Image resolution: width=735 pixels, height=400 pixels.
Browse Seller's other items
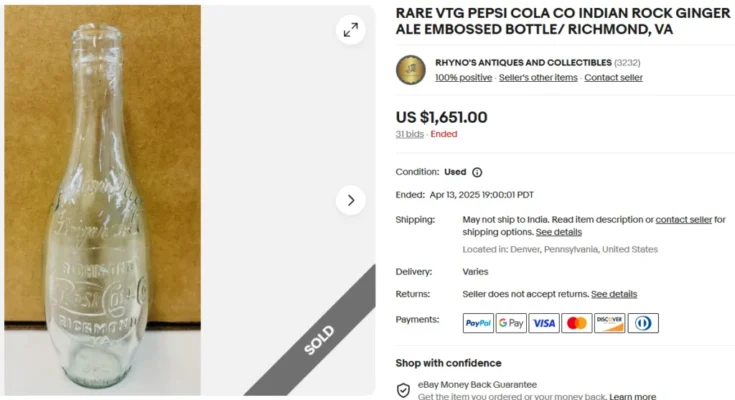point(538,77)
